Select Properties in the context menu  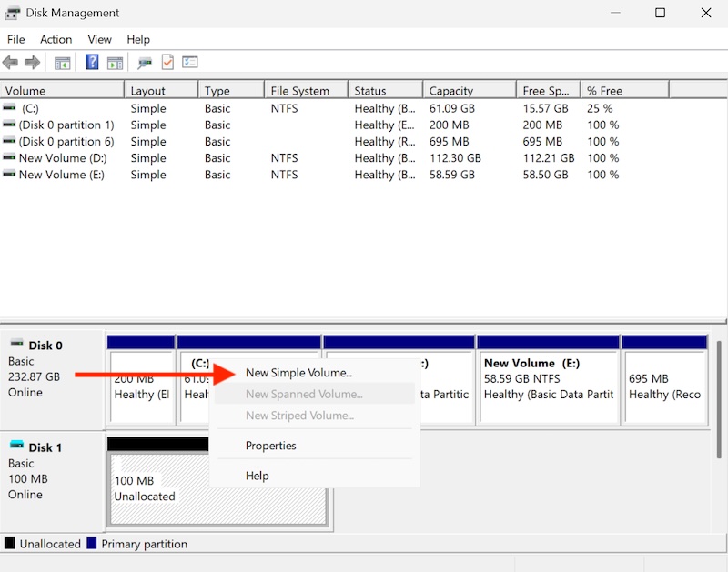271,446
